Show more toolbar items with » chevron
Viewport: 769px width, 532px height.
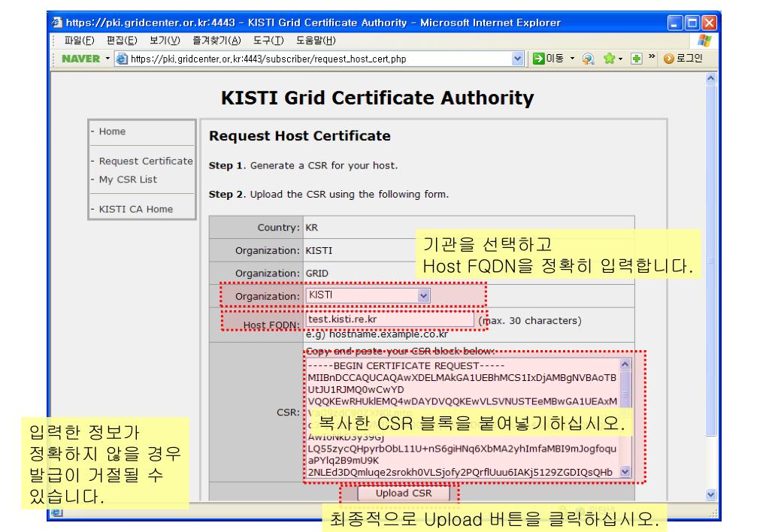pyautogui.click(x=652, y=57)
